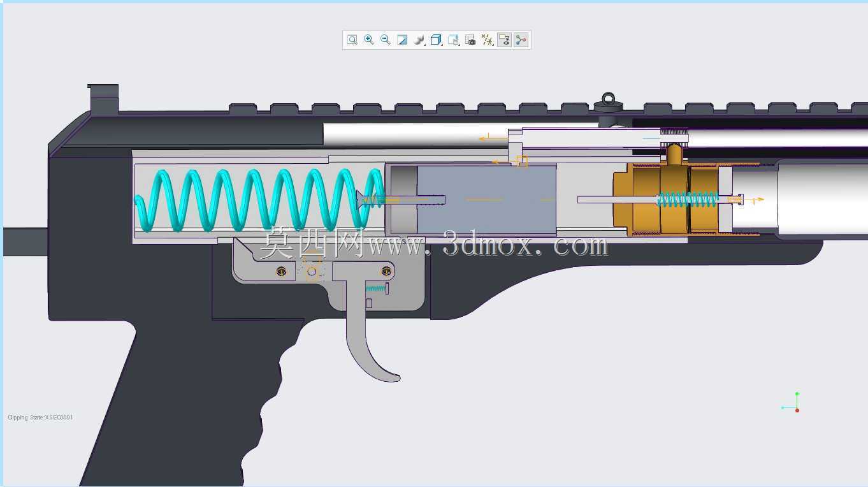Open the Display Style cube dropdown
Image resolution: width=868 pixels, height=487 pixels.
(437, 40)
